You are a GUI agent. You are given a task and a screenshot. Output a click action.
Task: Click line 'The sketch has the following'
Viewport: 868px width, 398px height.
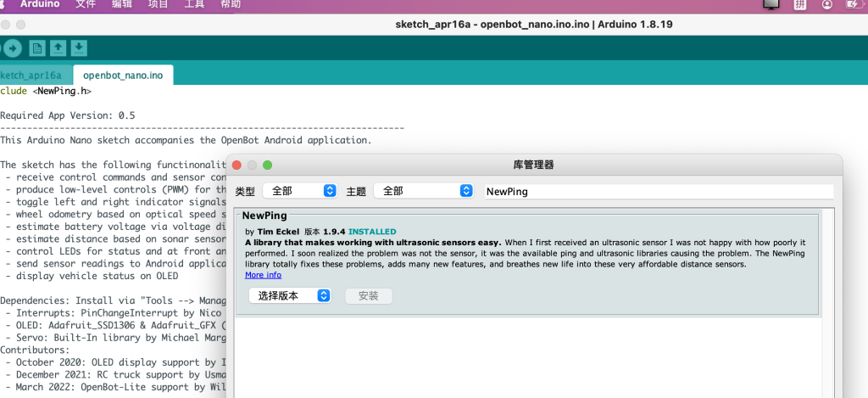113,165
